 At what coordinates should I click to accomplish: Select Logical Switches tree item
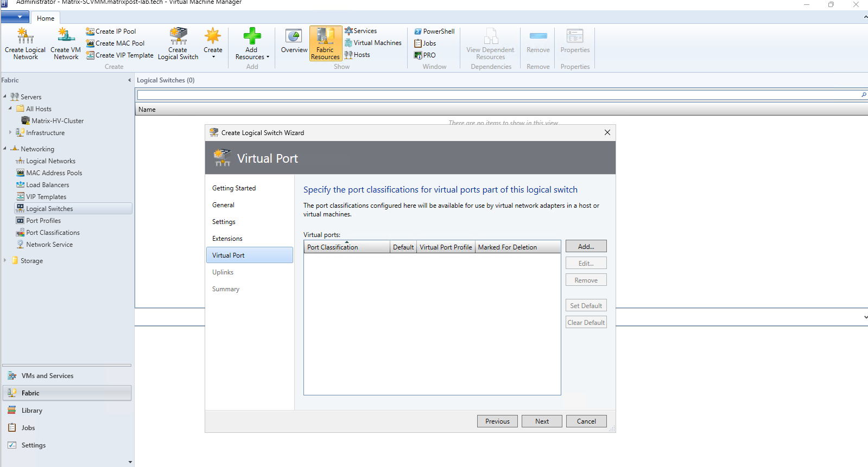[x=73, y=209]
